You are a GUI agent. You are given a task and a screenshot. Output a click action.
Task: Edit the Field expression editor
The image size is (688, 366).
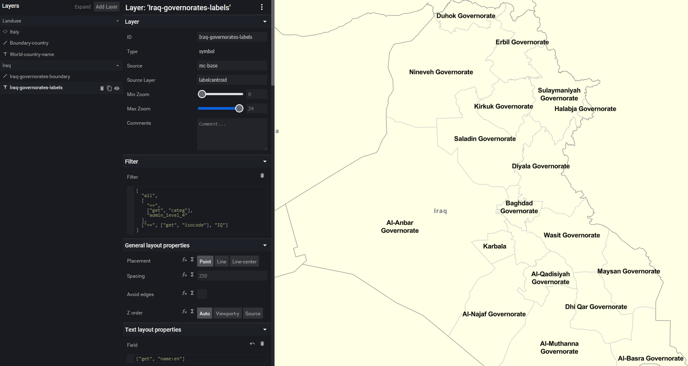197,359
